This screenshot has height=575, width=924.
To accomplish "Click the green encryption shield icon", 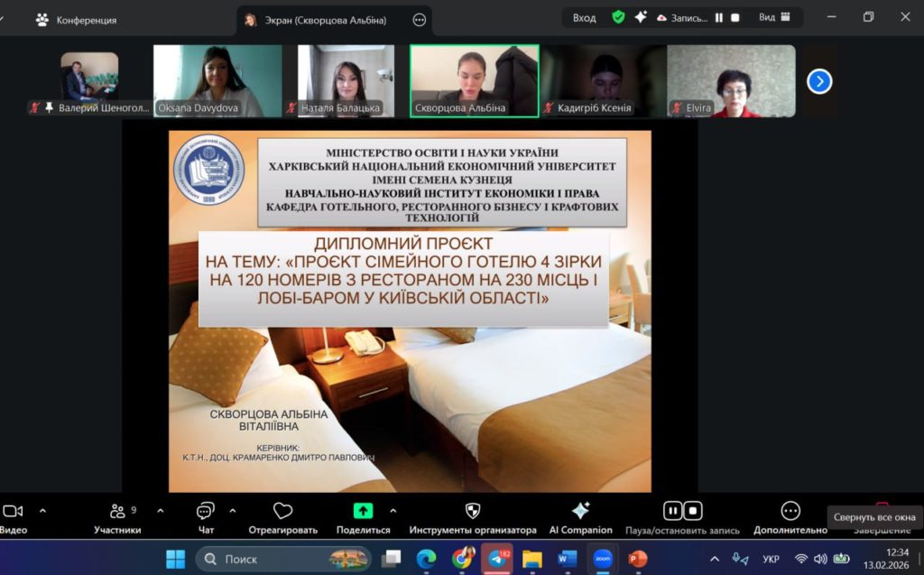I will tap(618, 17).
